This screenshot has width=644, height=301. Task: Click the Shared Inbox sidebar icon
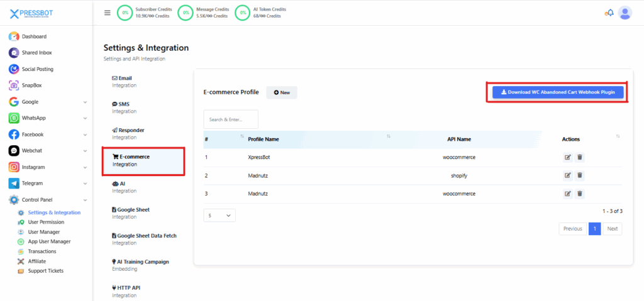14,53
